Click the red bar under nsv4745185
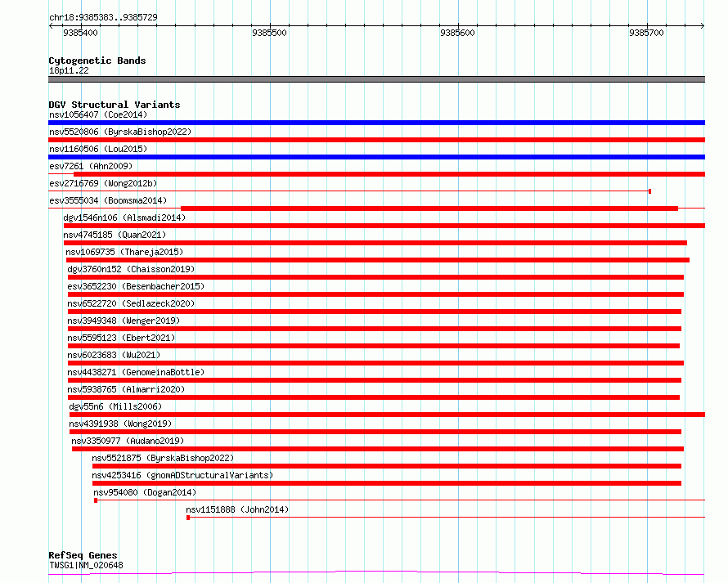 (x=375, y=243)
